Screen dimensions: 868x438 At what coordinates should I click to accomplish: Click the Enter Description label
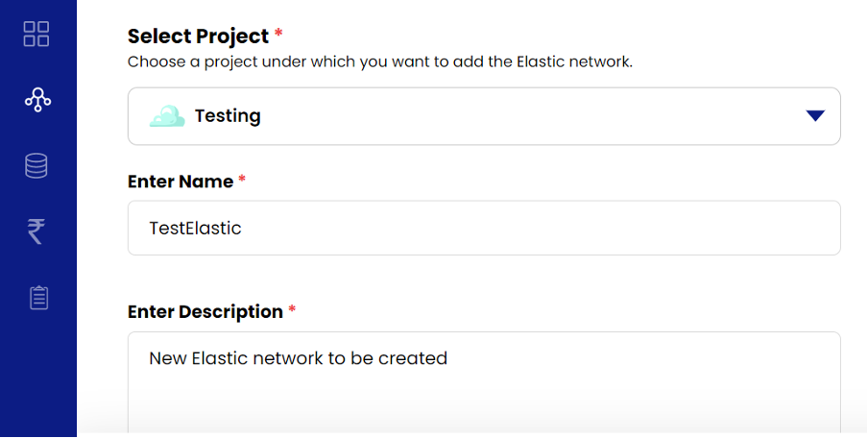205,312
